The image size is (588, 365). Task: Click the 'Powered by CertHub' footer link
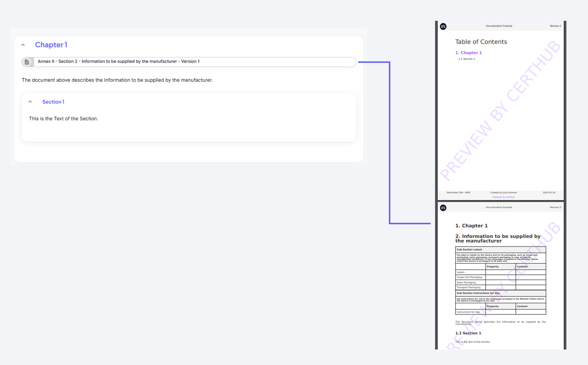coord(504,197)
